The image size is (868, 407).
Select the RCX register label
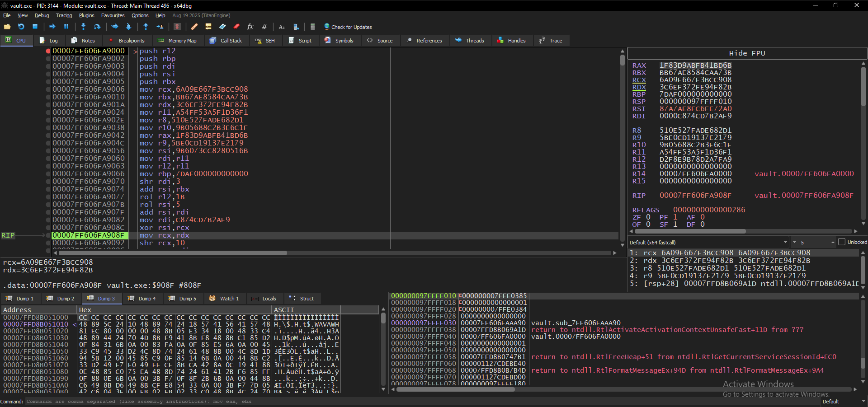(x=639, y=80)
